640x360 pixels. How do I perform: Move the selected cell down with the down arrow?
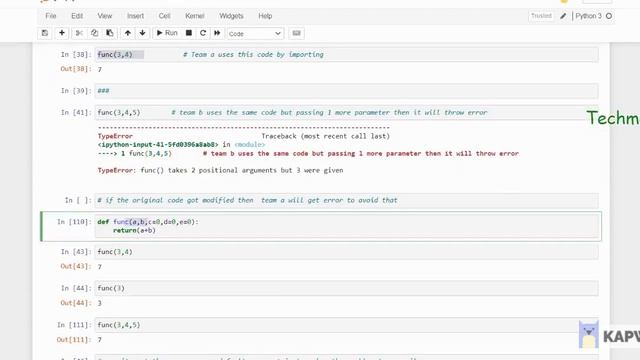point(142,33)
